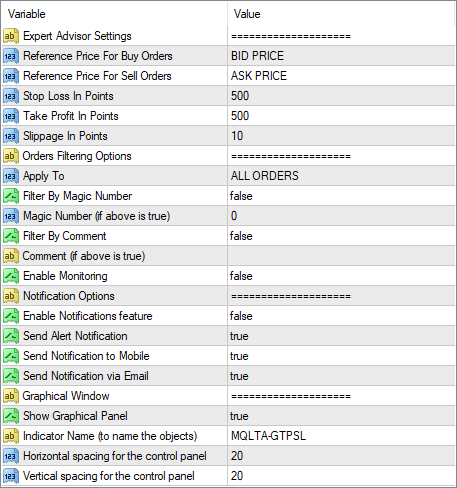
Task: Click the equals-sign separator value of Graphical Window
Action: (x=291, y=396)
